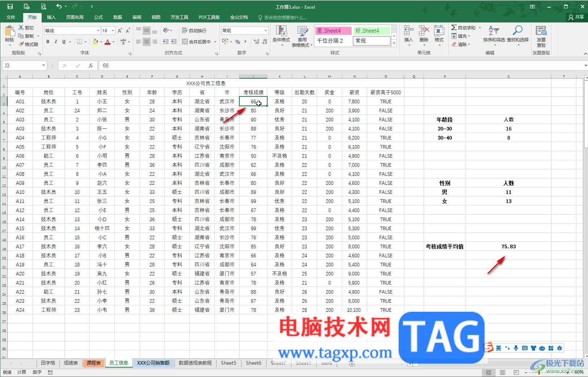Align text to top of cell
Screen dimensions: 588x377
tap(139, 30)
